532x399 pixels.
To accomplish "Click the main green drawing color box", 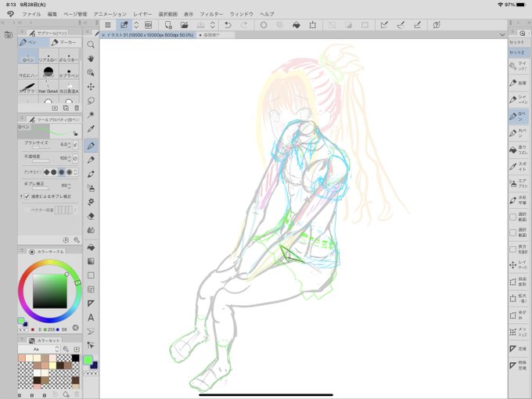I will (88, 360).
